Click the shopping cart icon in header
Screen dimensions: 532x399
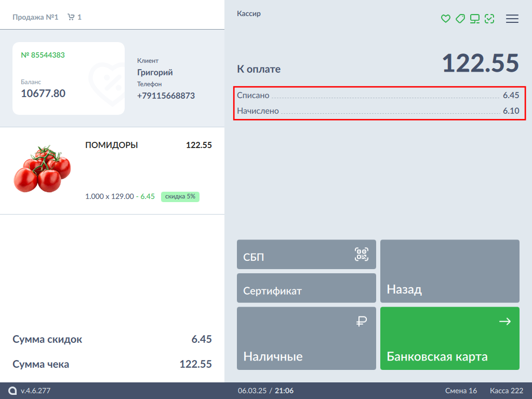pos(71,17)
